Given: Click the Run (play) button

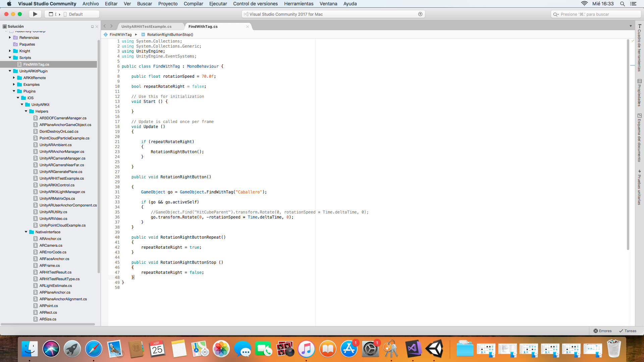Looking at the screenshot, I should pos(35,14).
